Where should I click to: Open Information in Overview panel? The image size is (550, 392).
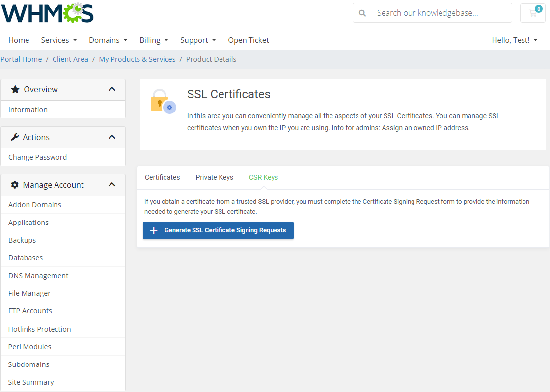63,110
